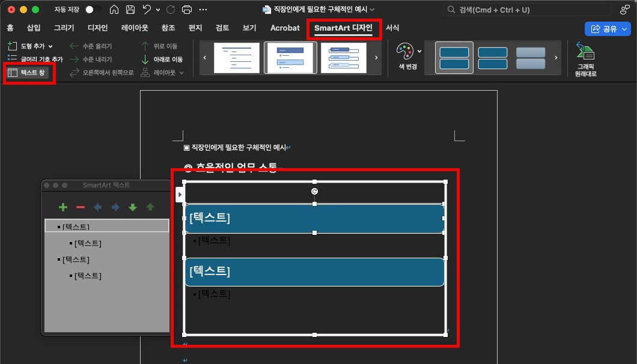Open the 레이아웃 dropdown in ribbon group

162,72
